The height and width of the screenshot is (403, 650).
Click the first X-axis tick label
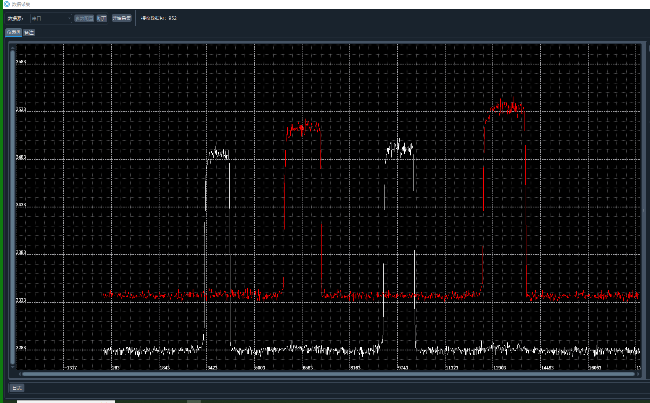[69, 367]
